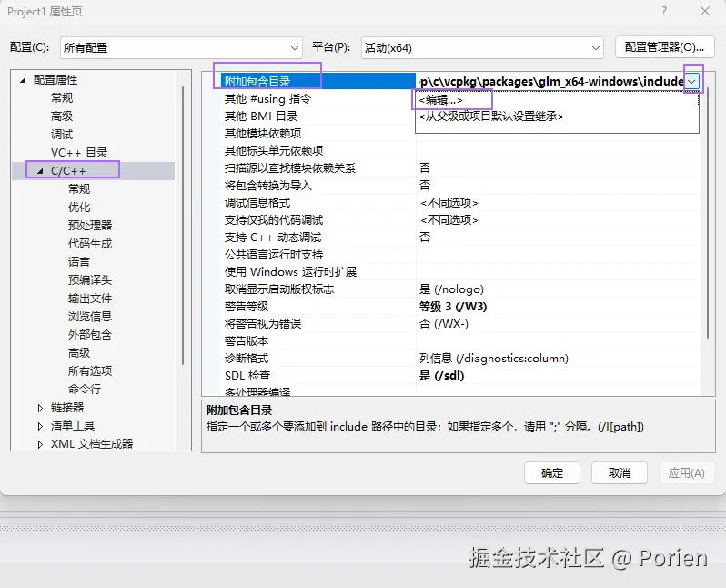Click the 配置管理器 button
Viewport: 726px width, 588px height.
click(664, 47)
